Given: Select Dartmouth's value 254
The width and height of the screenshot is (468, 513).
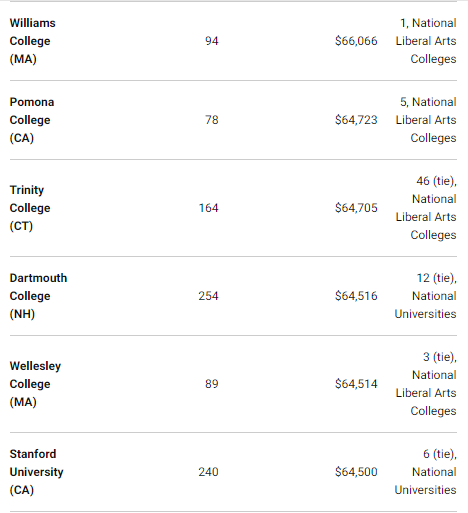Looking at the screenshot, I should (x=208, y=296).
